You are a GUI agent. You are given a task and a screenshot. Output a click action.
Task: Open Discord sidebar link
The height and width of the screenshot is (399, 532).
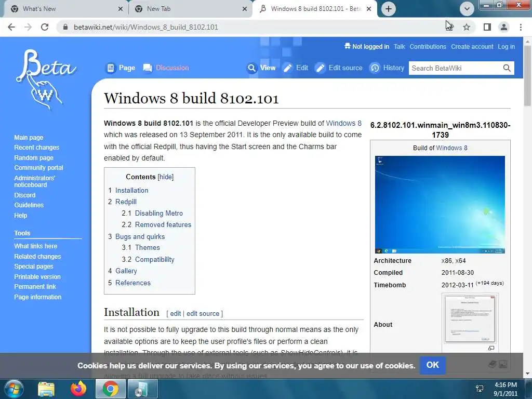click(x=25, y=195)
